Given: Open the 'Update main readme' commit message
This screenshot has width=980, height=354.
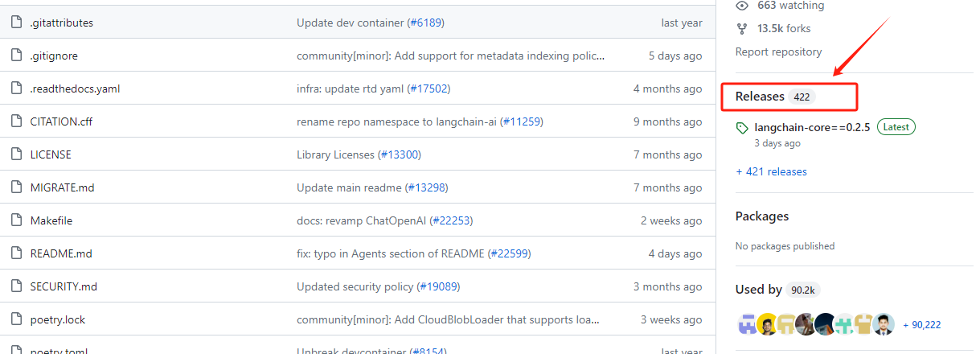Looking at the screenshot, I should pos(348,187).
